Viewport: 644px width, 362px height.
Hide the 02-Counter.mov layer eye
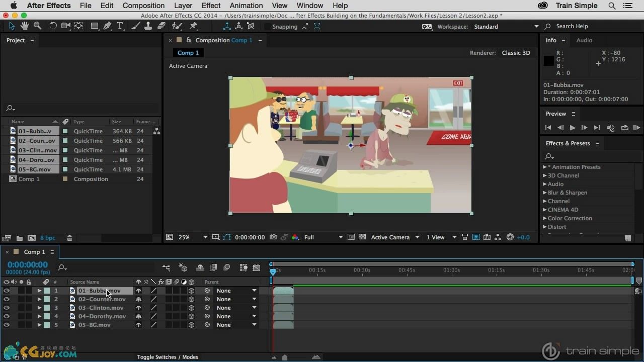click(7, 299)
